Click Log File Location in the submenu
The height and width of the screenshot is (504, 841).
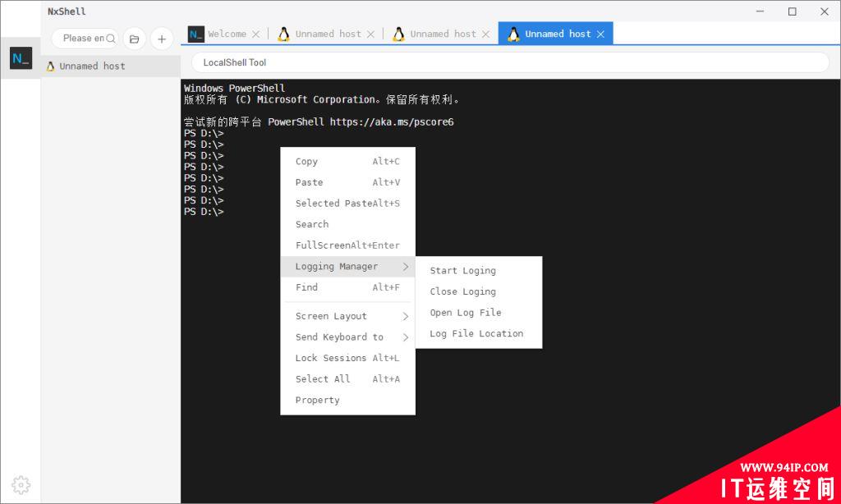[479, 333]
